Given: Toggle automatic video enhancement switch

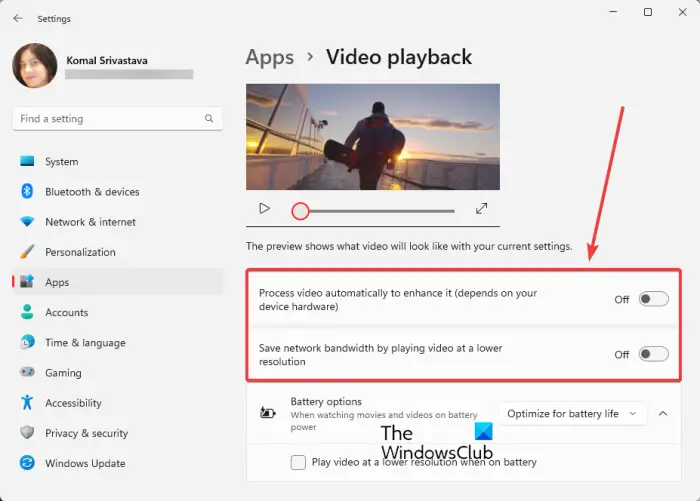Looking at the screenshot, I should tap(653, 299).
